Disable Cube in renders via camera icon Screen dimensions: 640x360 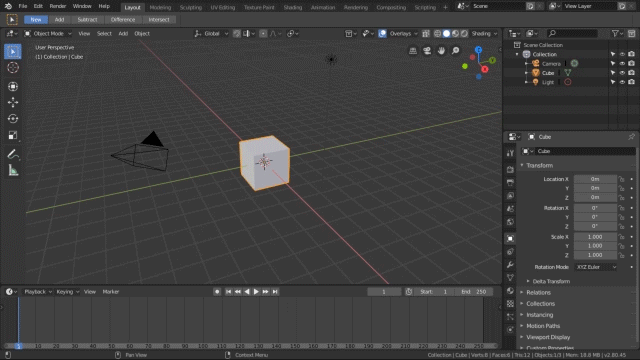[x=631, y=73]
